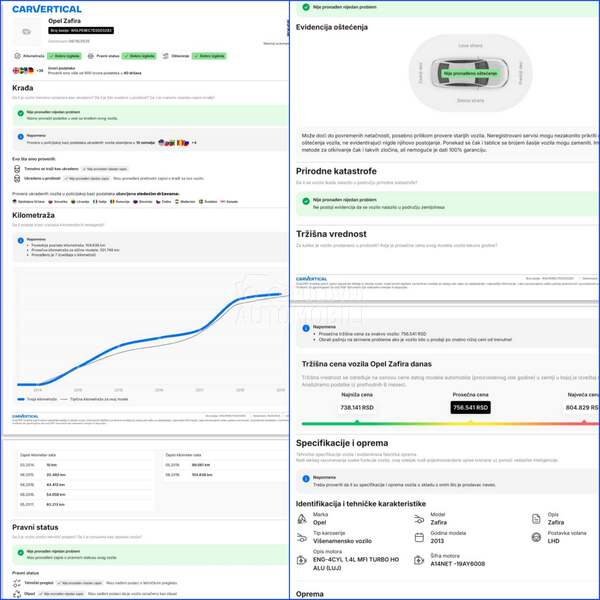Click the Oštećenja damage icon in summary row
The image size is (600, 600).
point(166,56)
